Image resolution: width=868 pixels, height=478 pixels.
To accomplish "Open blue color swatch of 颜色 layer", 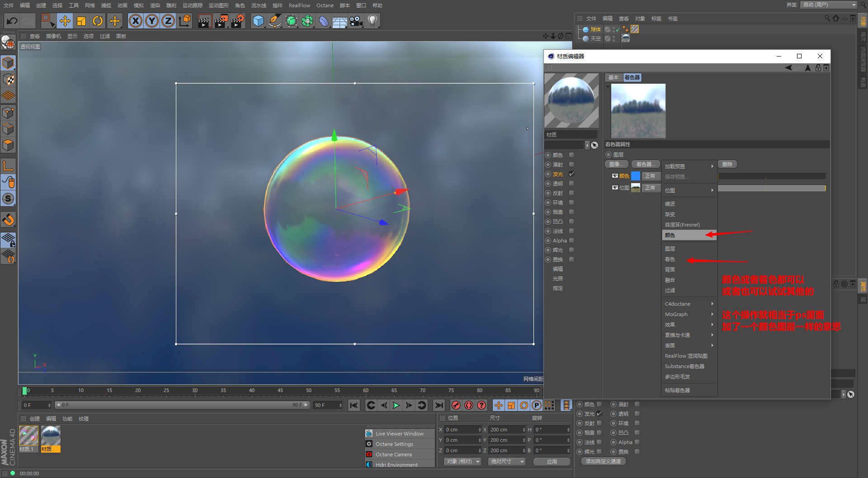I will pos(636,176).
